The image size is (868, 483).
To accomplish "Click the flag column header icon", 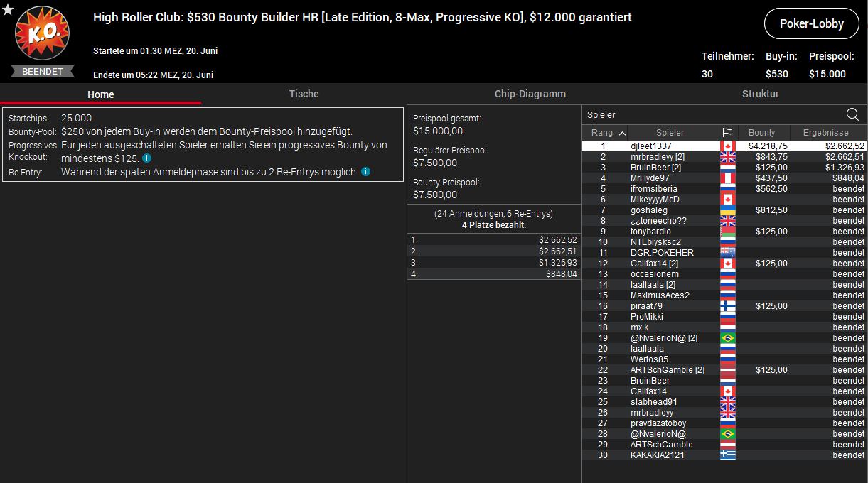I will [x=727, y=133].
